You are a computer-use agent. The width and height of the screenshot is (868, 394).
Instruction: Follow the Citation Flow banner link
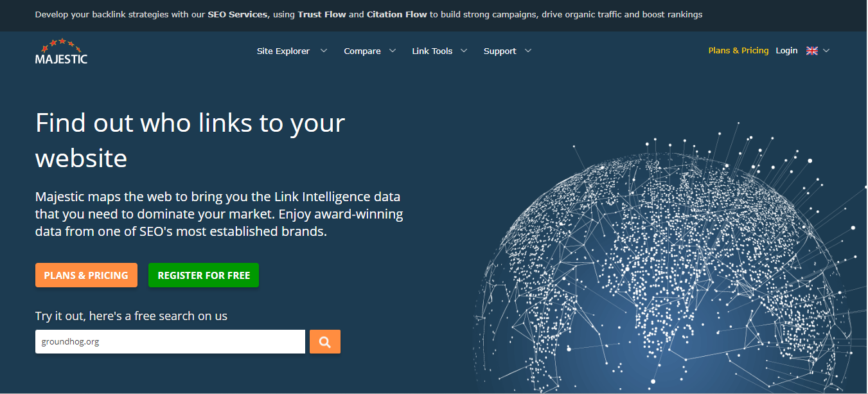pyautogui.click(x=397, y=14)
